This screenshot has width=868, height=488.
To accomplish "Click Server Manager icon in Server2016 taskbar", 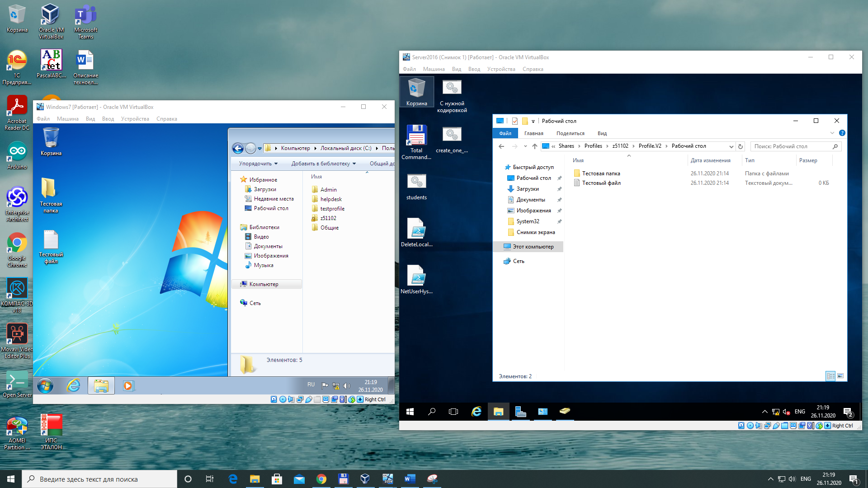I will (520, 412).
